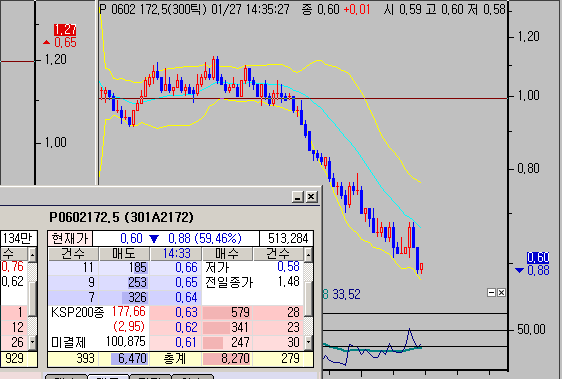Click order book scrollbar down arrow
This screenshot has height=379, width=562.
[309, 343]
